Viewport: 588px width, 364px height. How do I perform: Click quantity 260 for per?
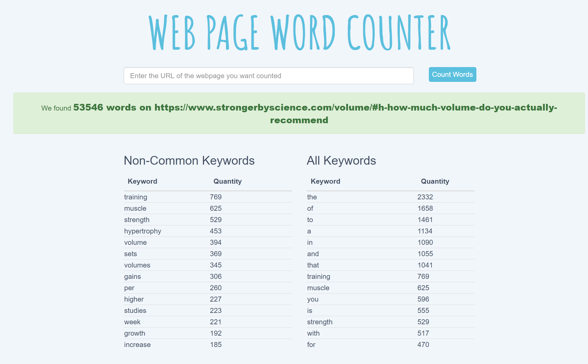click(216, 288)
